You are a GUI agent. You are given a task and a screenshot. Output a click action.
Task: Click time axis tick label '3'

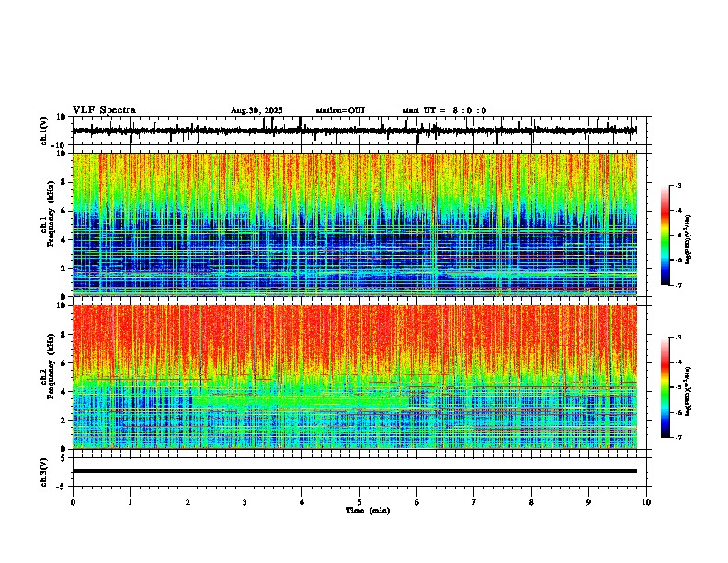(x=245, y=502)
